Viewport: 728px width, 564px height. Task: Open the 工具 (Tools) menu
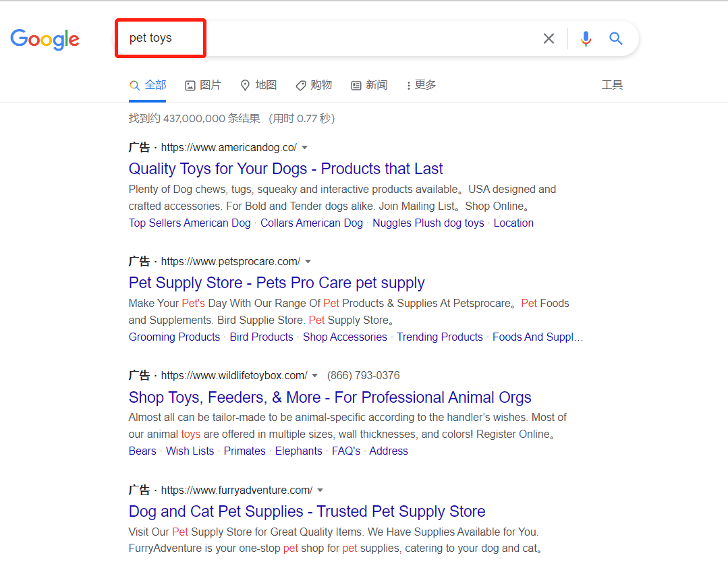612,85
